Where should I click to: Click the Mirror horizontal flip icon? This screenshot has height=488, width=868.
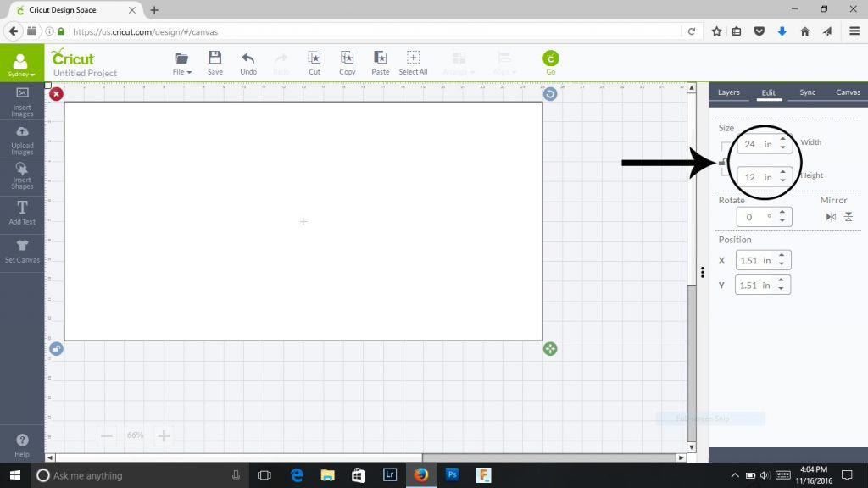pos(831,217)
